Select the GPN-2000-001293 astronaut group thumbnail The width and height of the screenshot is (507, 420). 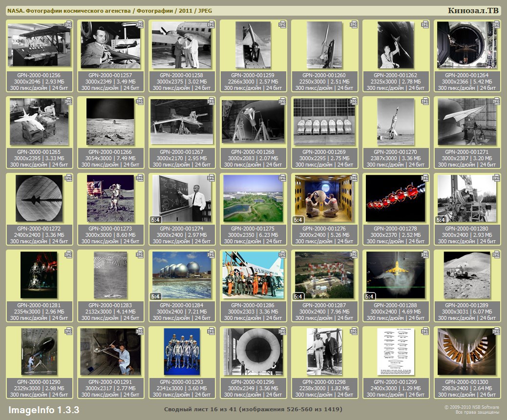coord(181,352)
